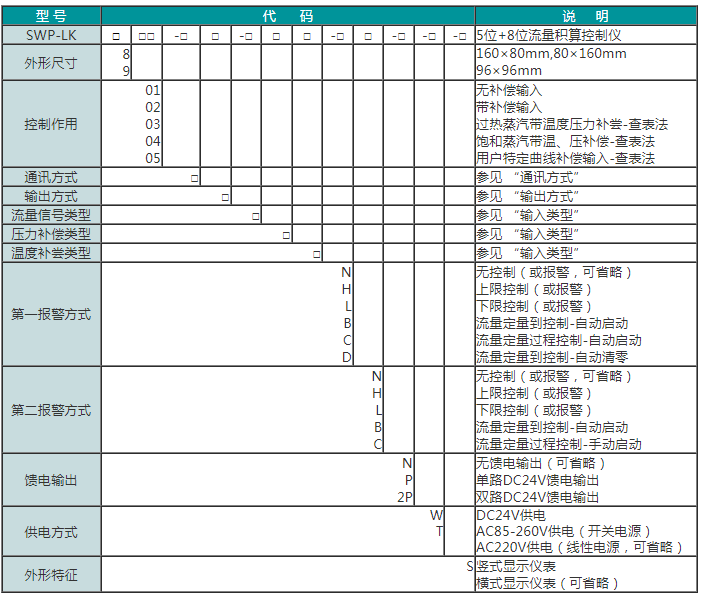The width and height of the screenshot is (701, 595).
Task: Select the 'SWP-LK' model cell
Action: (x=51, y=35)
